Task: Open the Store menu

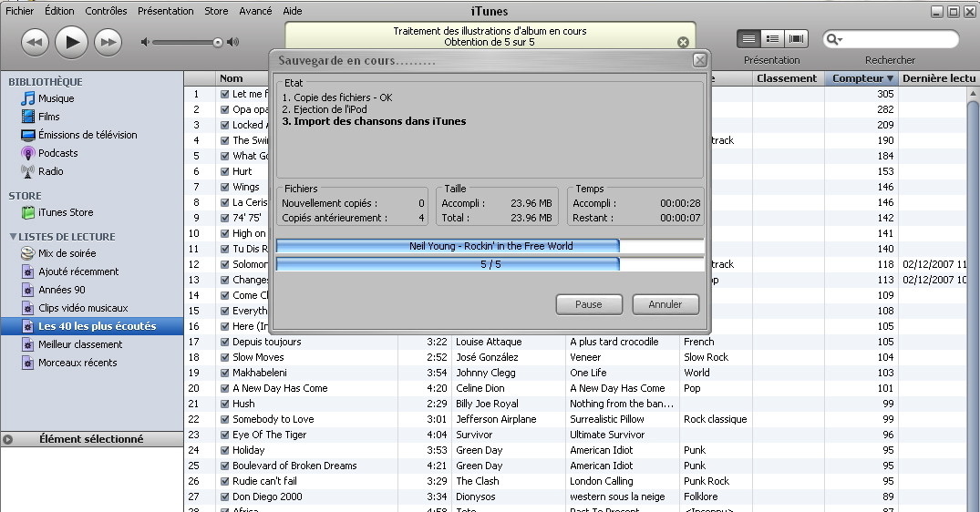Action: (216, 11)
